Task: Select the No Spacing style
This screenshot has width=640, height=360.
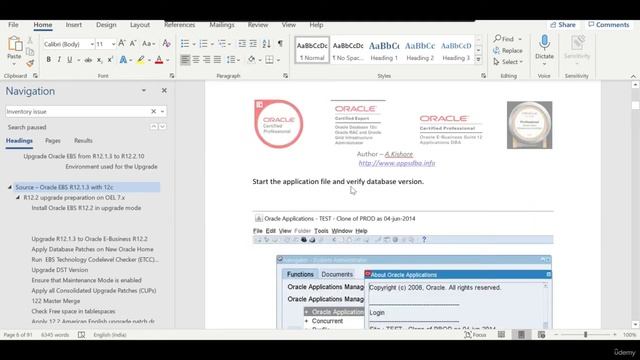Action: (x=348, y=51)
